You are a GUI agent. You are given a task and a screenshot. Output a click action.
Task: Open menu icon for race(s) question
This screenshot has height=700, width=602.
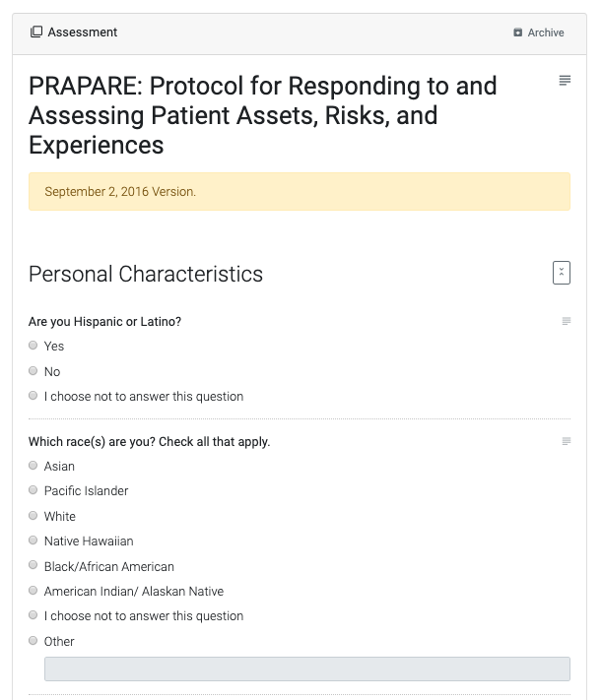(567, 441)
